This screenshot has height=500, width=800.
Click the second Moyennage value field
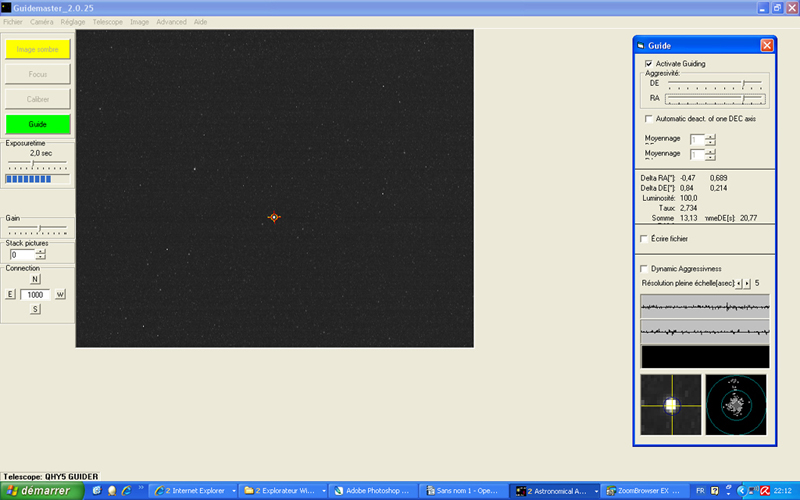697,155
